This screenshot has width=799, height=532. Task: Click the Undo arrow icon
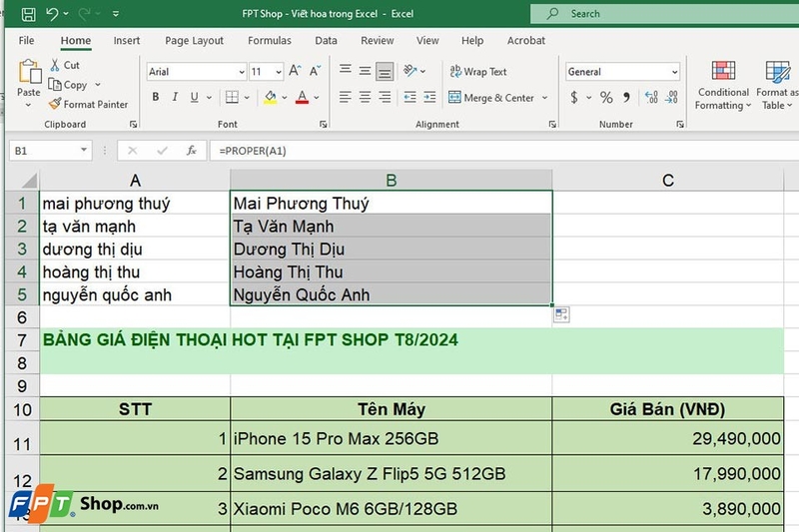(52, 14)
